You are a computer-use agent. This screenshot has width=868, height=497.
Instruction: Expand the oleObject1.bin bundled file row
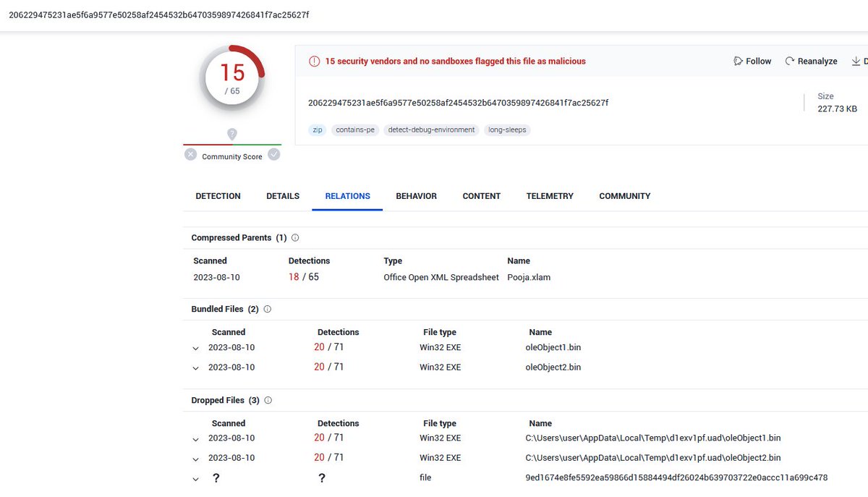pyautogui.click(x=195, y=347)
